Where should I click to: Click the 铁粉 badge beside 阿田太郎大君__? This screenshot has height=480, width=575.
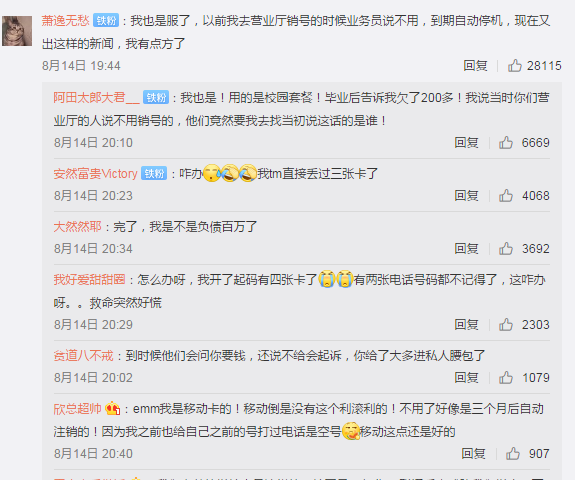[x=156, y=97]
